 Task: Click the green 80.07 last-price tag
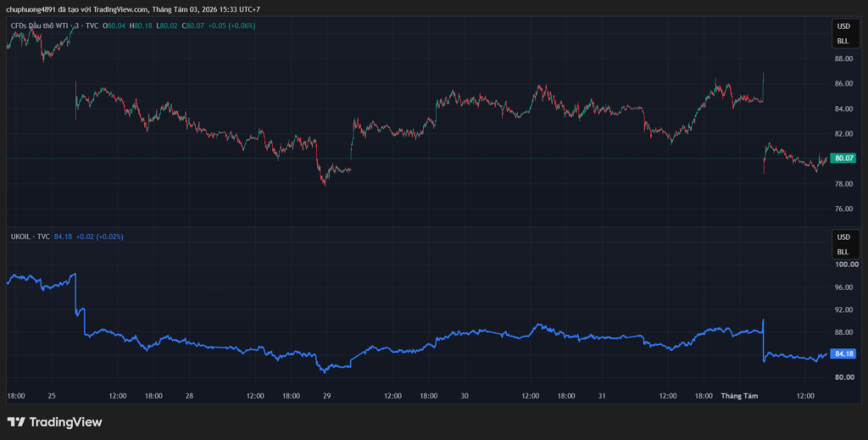(x=843, y=159)
